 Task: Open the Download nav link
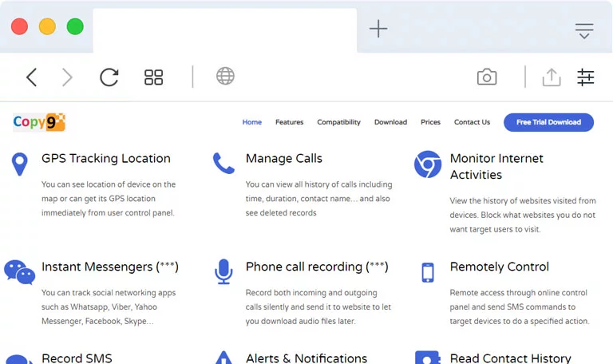tap(390, 122)
